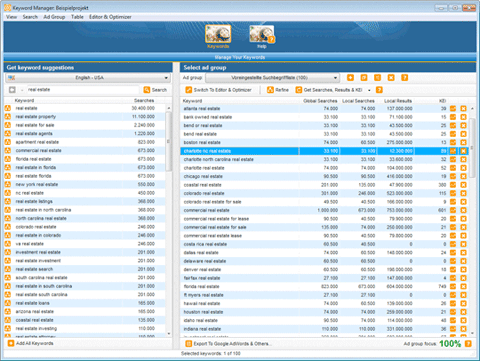480x361 pixels.
Task: Select 'delaware real estate' row
Action: [x=324, y=261]
